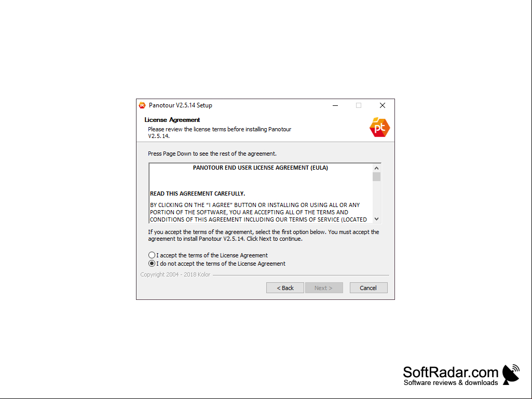Select "I do not accept" radio option
Image resolution: width=532 pixels, height=399 pixels.
[152, 264]
